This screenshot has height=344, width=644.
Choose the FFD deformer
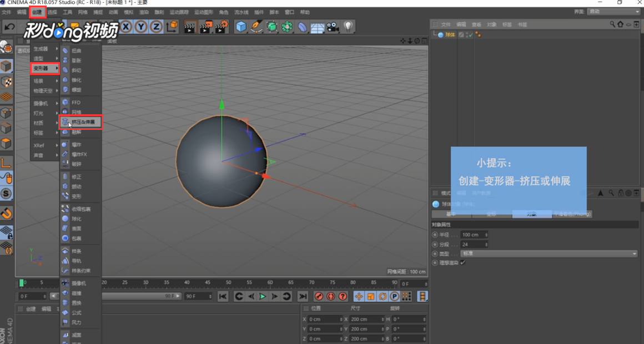point(80,102)
